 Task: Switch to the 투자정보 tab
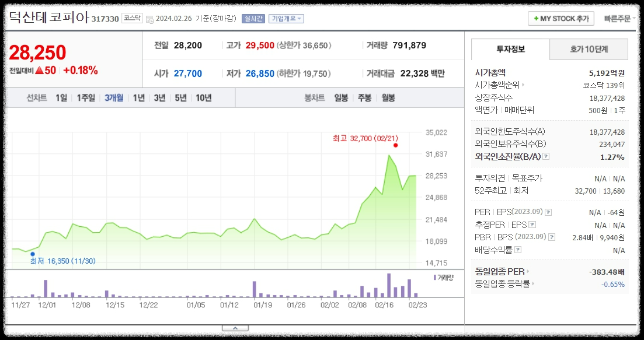coord(510,50)
